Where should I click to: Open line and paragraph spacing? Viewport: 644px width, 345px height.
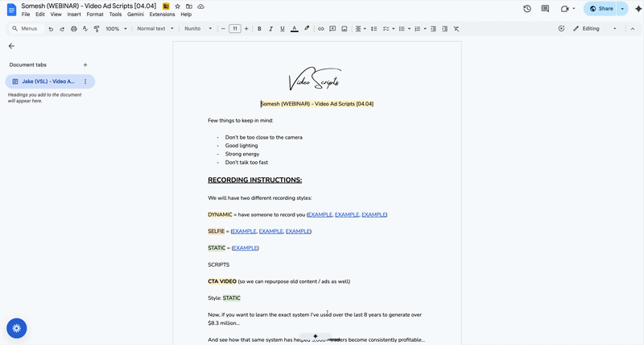(x=374, y=29)
